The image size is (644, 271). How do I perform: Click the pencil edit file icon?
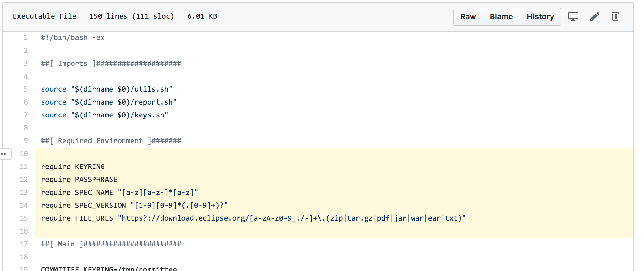pyautogui.click(x=595, y=16)
